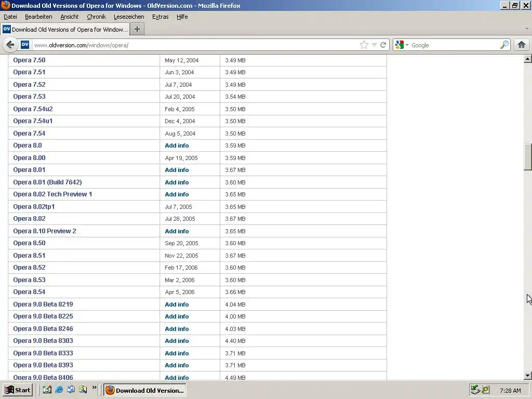This screenshot has width=532, height=399.
Task: Click the address bar URL field
Action: [x=195, y=45]
